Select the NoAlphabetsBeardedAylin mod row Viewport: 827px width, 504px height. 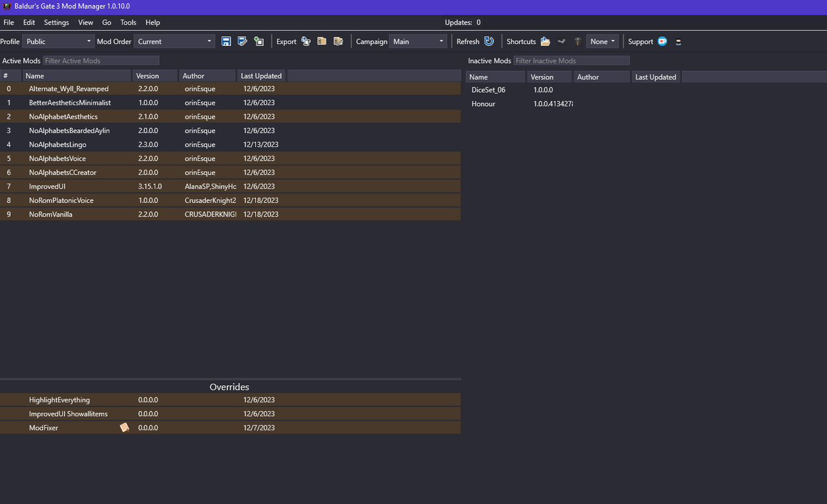pos(230,131)
